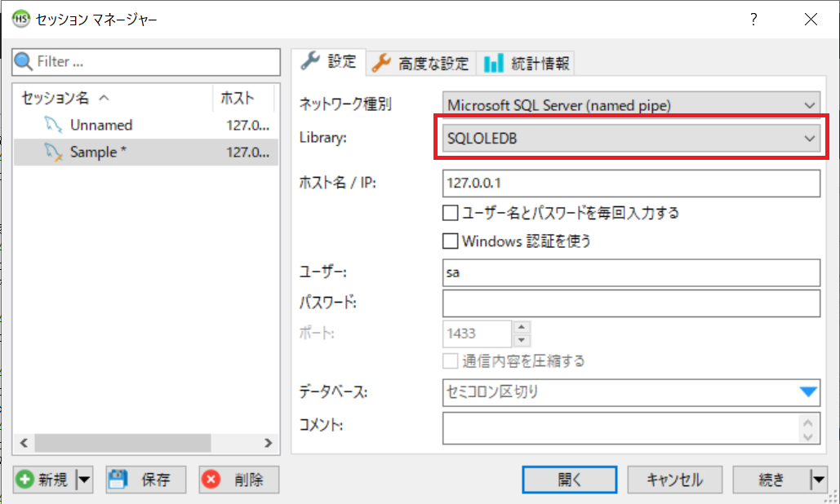This screenshot has width=840, height=504.
Task: Open the 新規 button dropdown arrow
Action: click(x=85, y=480)
